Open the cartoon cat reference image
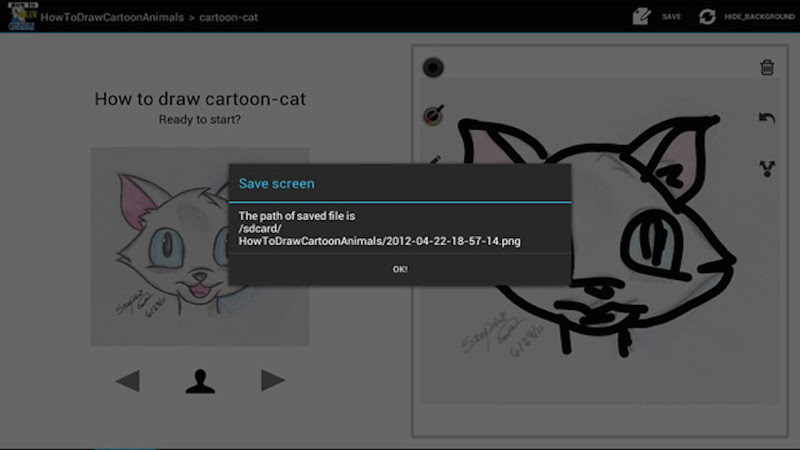 coord(200,247)
